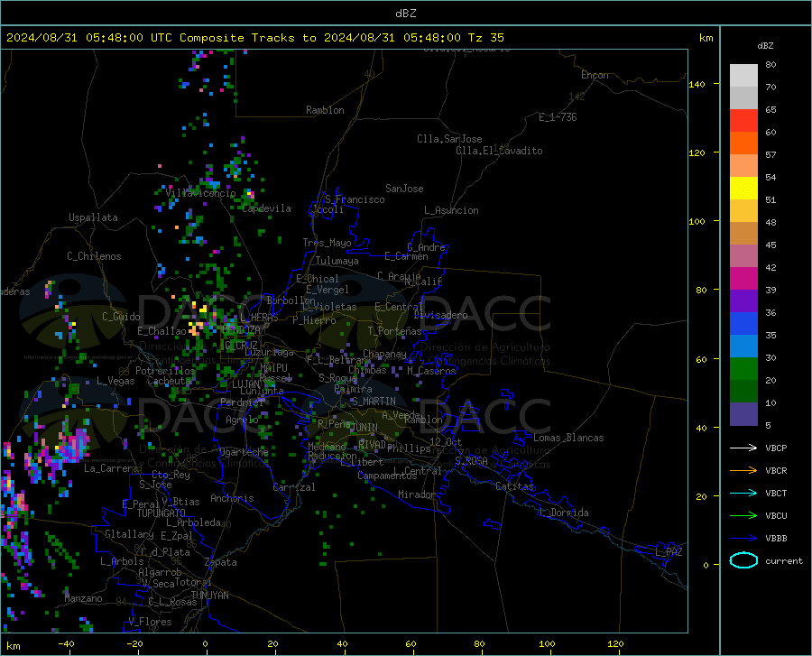Click the -40 bottom-axis tick label
812x656 pixels.
click(66, 644)
